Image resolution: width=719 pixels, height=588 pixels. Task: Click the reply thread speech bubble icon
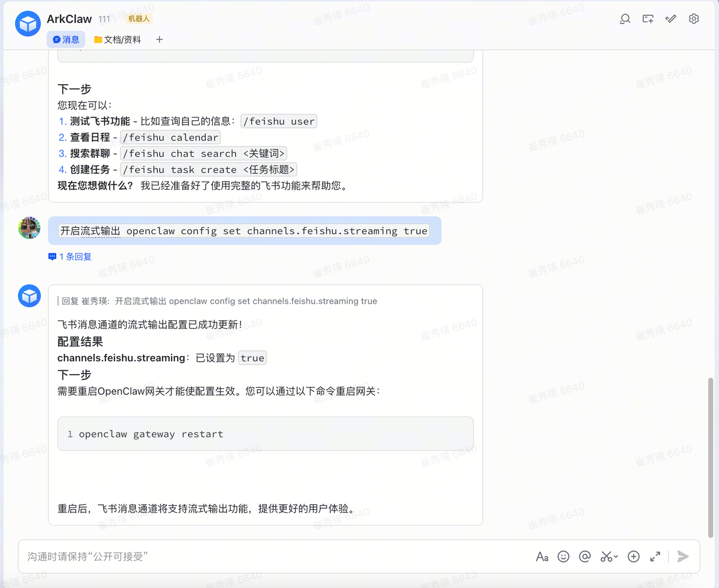click(52, 257)
